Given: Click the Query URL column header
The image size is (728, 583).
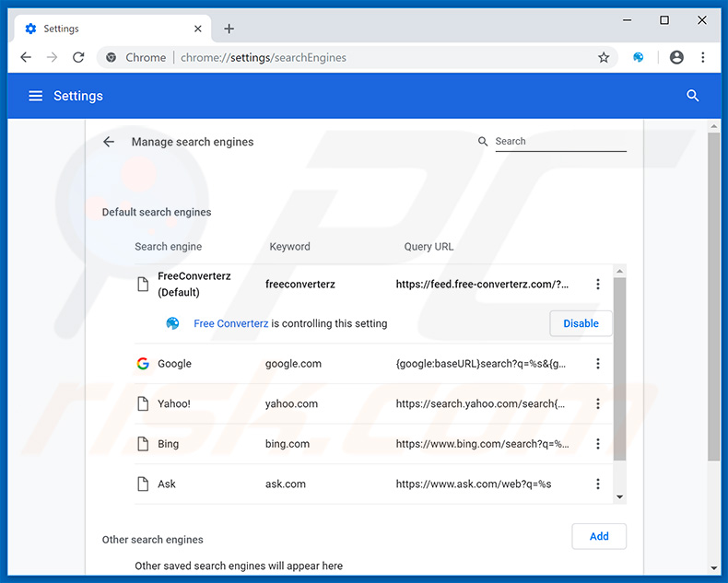Looking at the screenshot, I should tap(429, 247).
